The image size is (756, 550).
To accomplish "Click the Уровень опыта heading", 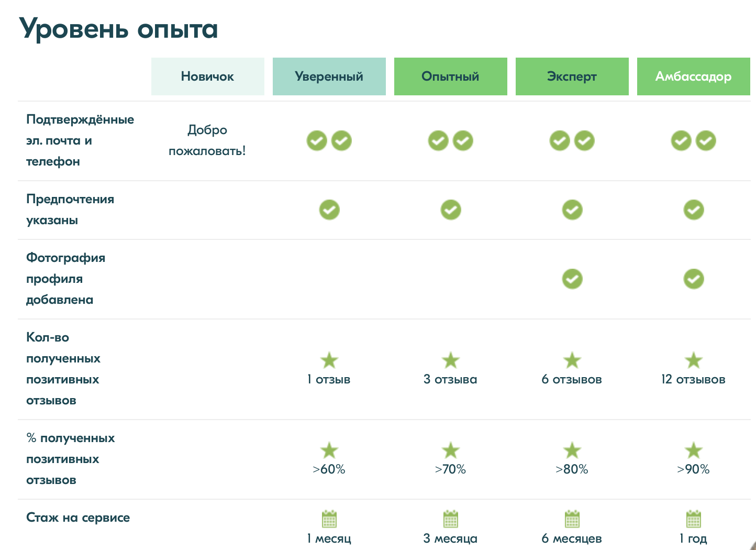I will pos(119,30).
